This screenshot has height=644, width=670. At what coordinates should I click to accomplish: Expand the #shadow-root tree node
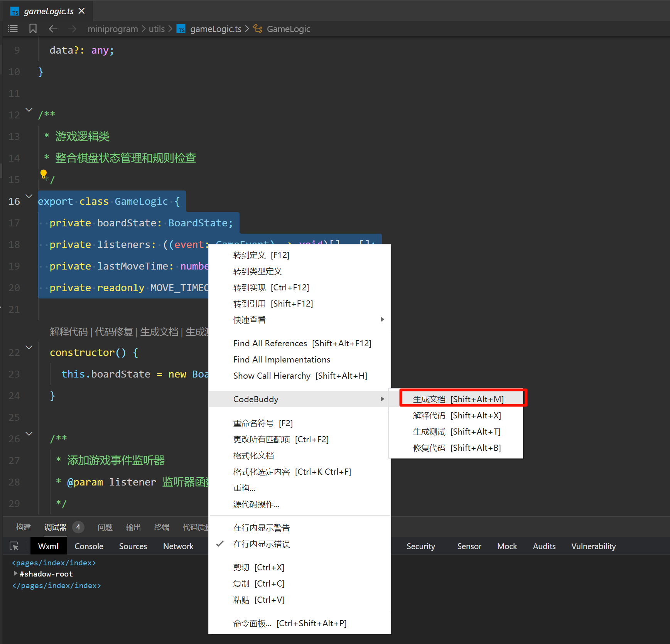(x=15, y=573)
